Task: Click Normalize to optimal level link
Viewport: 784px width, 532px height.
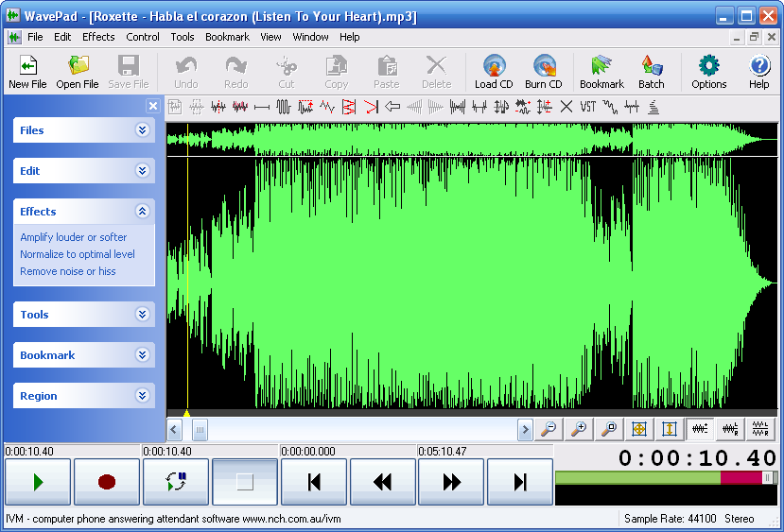Action: (x=78, y=254)
